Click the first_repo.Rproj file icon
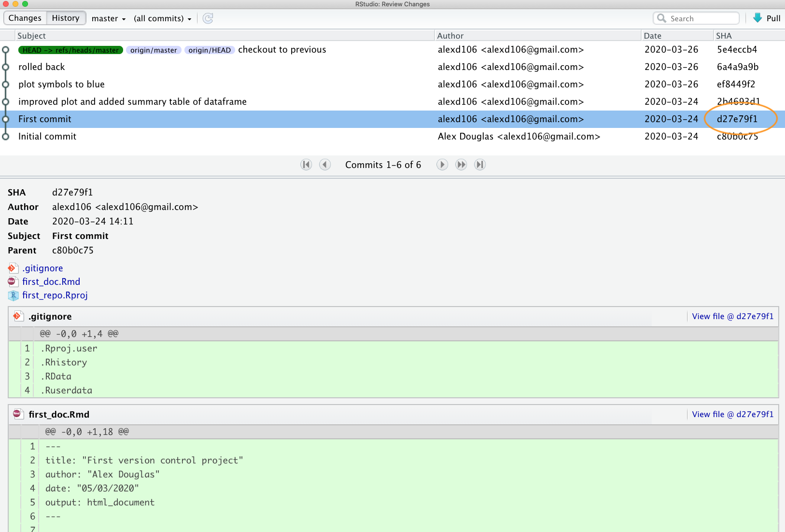785x532 pixels. [x=13, y=295]
